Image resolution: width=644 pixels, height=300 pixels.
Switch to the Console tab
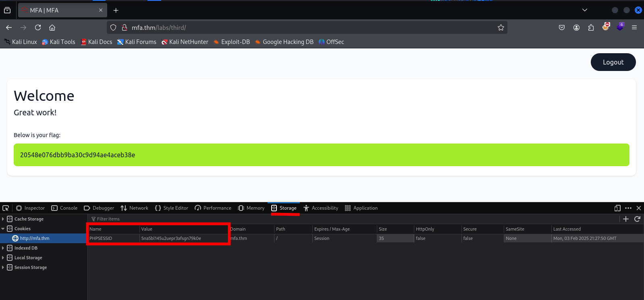click(64, 208)
